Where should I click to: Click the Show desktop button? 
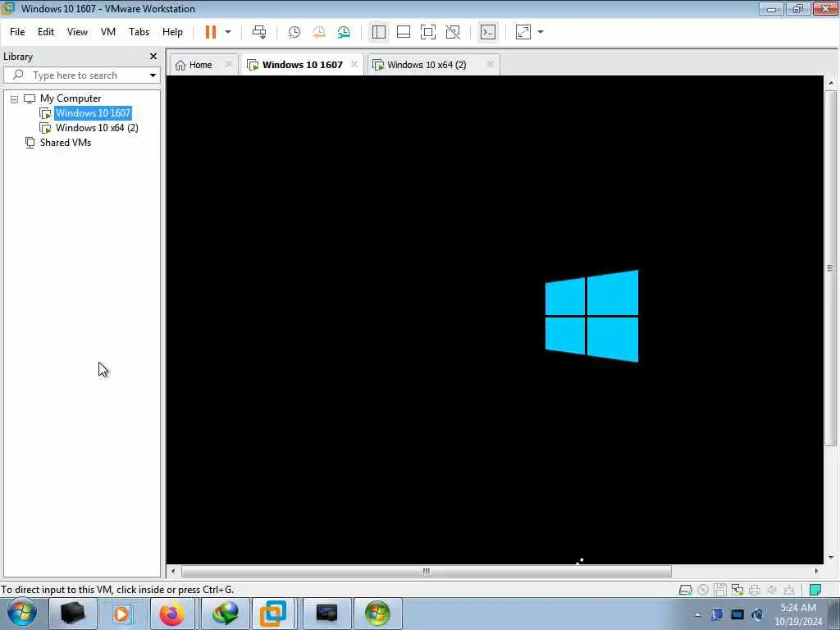835,614
